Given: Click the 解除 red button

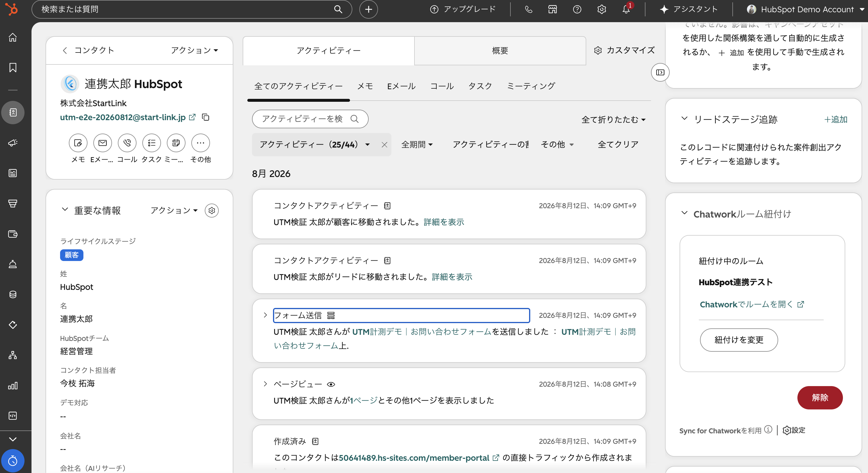Looking at the screenshot, I should pyautogui.click(x=820, y=397).
